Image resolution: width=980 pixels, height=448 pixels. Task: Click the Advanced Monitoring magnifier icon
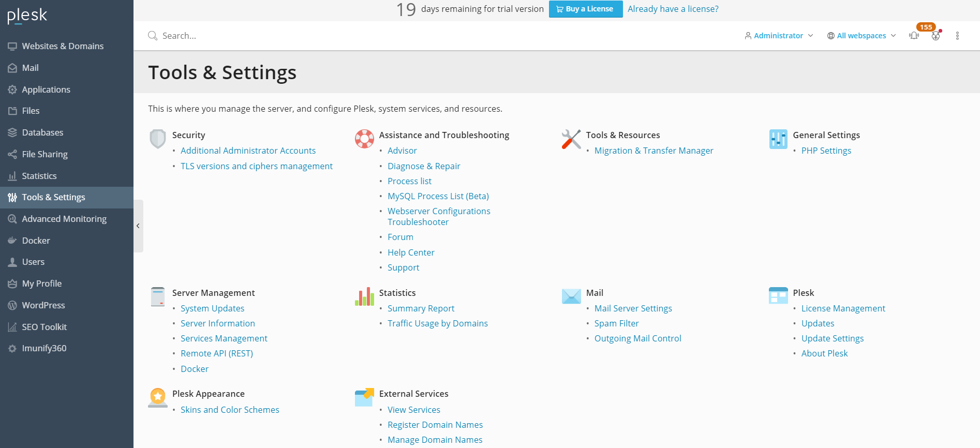(12, 219)
